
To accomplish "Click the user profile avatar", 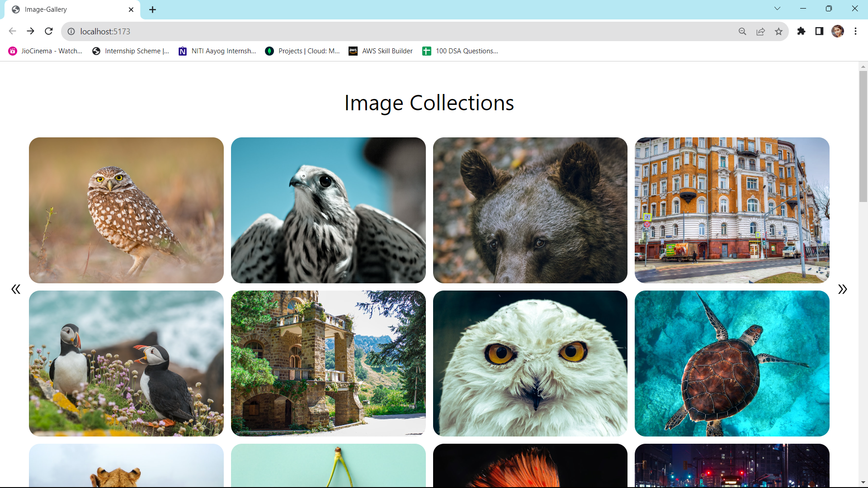I will tap(837, 31).
